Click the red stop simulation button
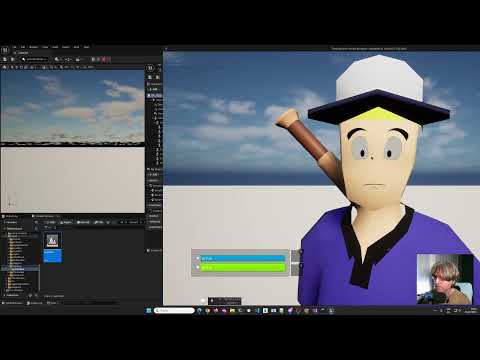The height and width of the screenshot is (360, 480). (x=104, y=59)
